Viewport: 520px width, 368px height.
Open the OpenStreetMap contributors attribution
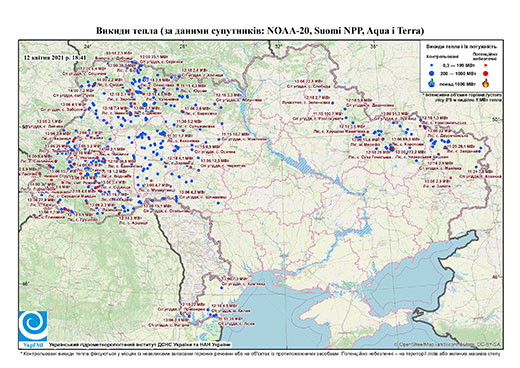point(448,345)
